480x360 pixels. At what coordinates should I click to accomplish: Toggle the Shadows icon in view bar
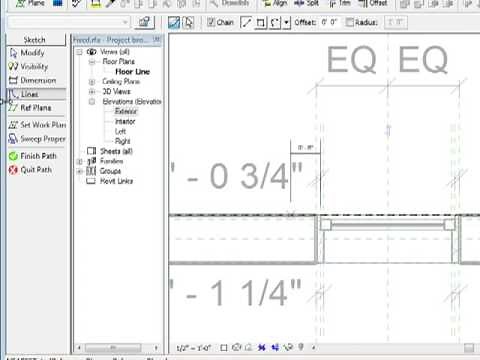point(248,347)
